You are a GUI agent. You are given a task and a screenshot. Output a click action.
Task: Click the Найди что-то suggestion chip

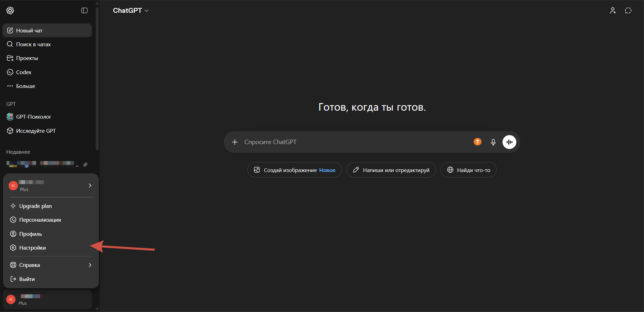tap(468, 170)
